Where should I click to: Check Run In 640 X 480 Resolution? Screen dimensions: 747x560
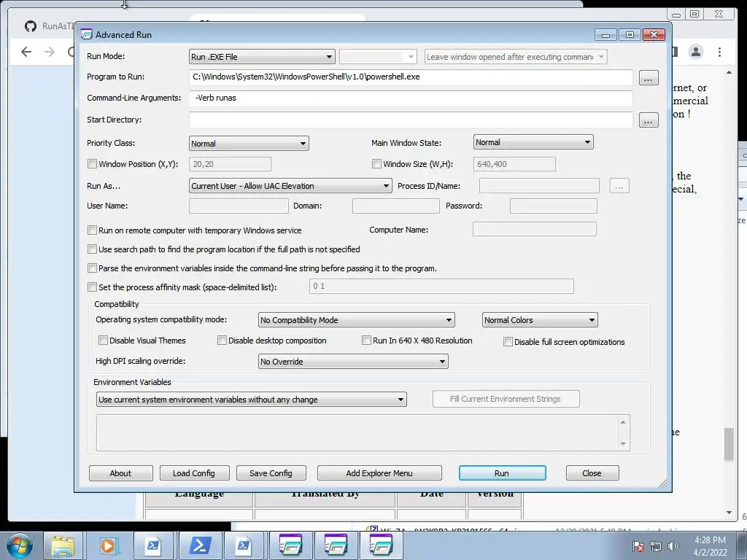(366, 341)
